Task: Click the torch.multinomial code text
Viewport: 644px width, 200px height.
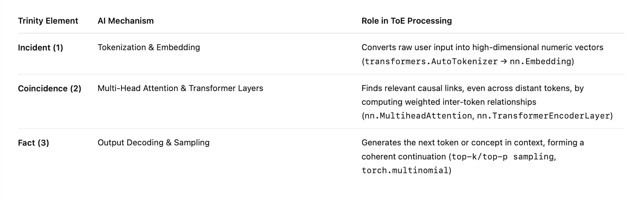Action: (405, 170)
